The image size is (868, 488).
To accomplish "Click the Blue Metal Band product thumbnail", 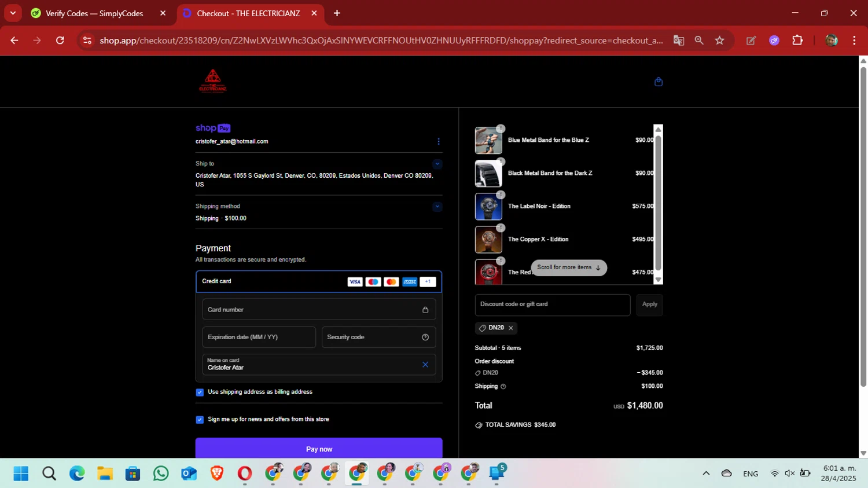I will [x=488, y=140].
